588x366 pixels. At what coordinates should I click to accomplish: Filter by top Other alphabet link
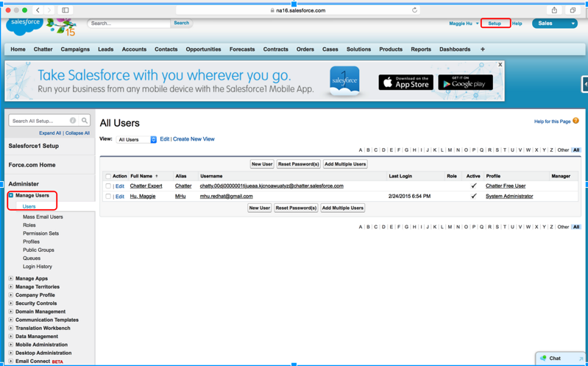[563, 149]
